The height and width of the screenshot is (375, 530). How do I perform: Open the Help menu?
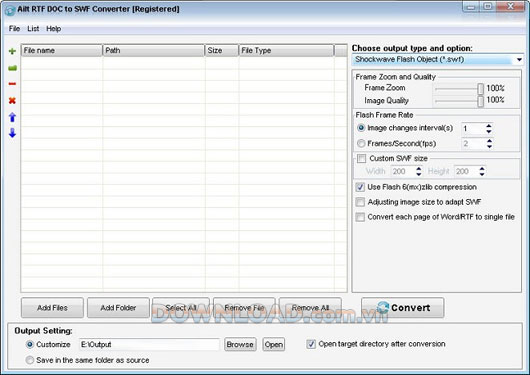[x=53, y=29]
